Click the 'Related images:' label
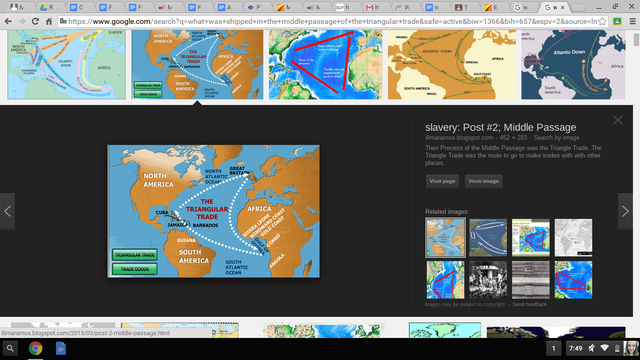640x360 pixels. point(447,211)
